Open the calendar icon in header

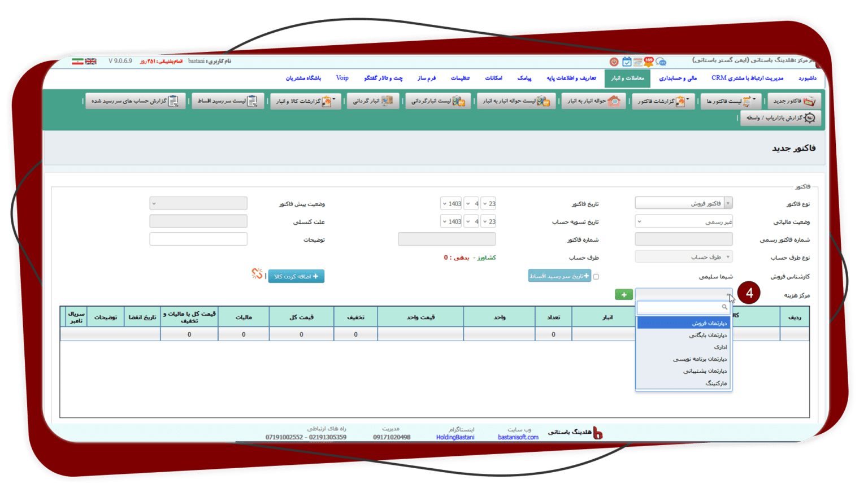627,62
